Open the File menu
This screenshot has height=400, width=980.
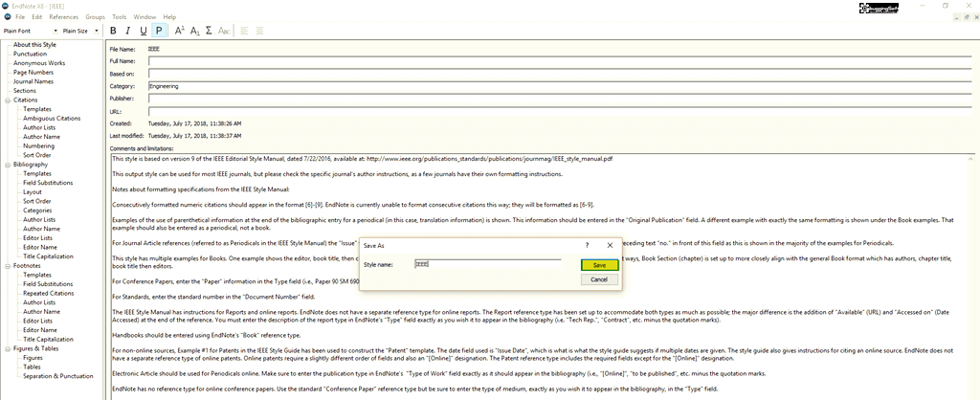point(20,17)
